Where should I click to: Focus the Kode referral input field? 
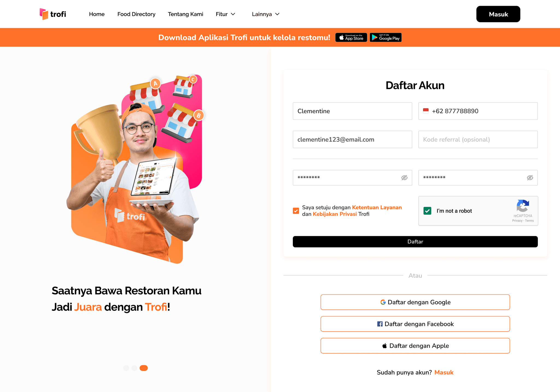coord(478,139)
